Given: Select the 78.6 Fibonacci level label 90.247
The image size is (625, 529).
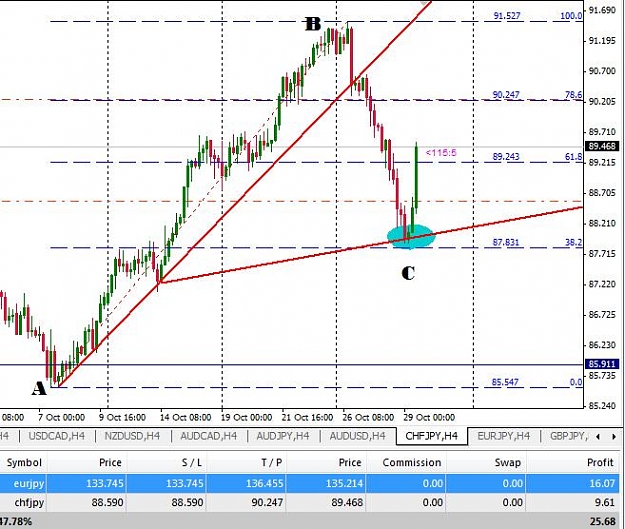Looking at the screenshot, I should [506, 95].
